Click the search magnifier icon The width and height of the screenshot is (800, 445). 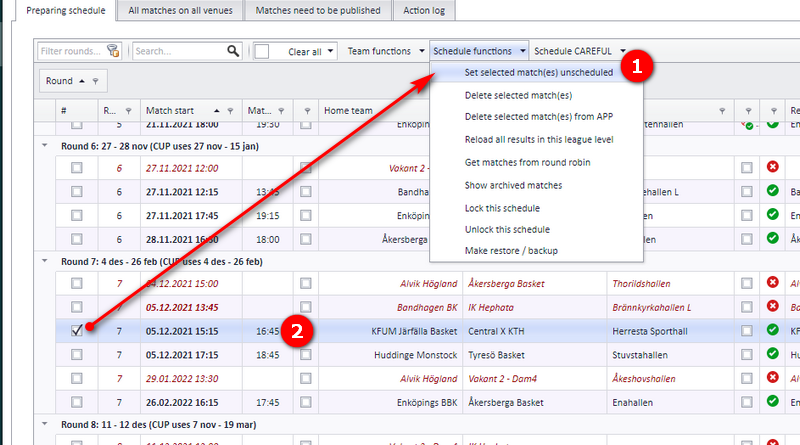(x=233, y=51)
